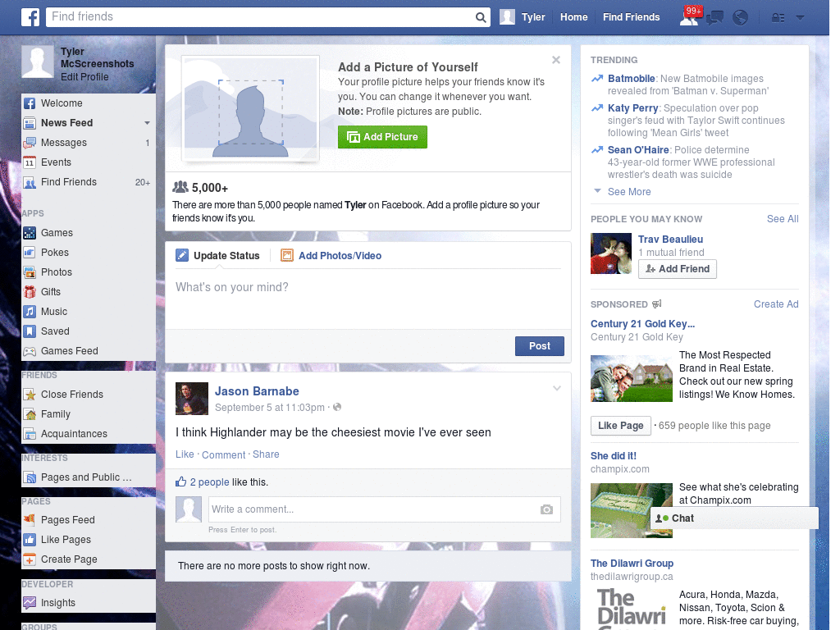Screen dimensions: 840x630
Task: Click Jason Barnabe's avatar thumbnail
Action: pyautogui.click(x=192, y=399)
